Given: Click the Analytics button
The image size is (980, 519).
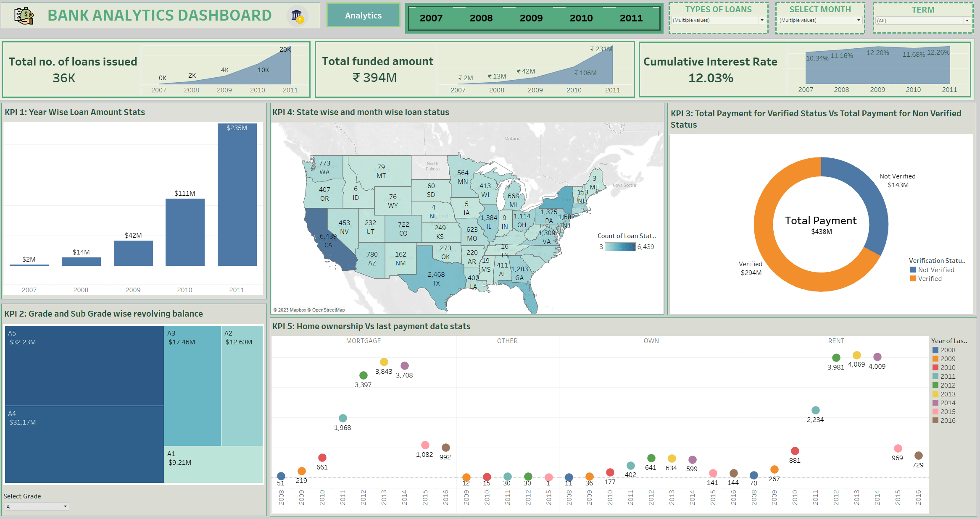Looking at the screenshot, I should [363, 16].
